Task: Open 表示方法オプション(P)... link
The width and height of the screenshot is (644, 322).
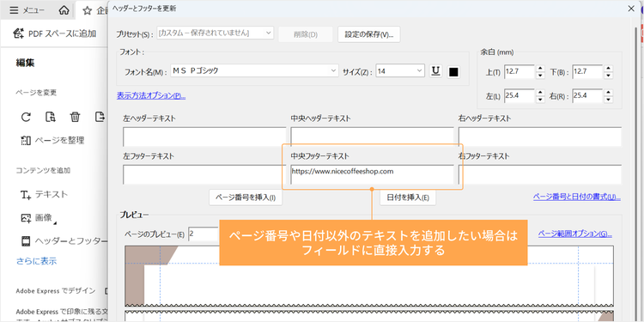Action: click(151, 95)
